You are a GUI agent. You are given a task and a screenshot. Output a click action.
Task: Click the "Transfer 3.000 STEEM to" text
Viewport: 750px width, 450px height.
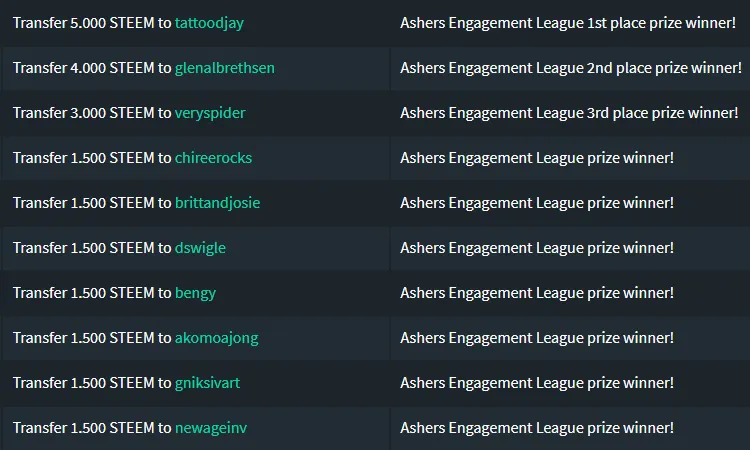click(x=92, y=113)
